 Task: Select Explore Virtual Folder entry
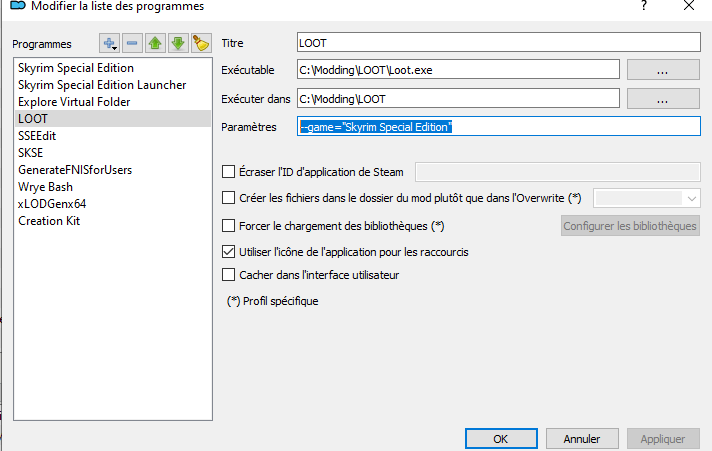pyautogui.click(x=113, y=102)
